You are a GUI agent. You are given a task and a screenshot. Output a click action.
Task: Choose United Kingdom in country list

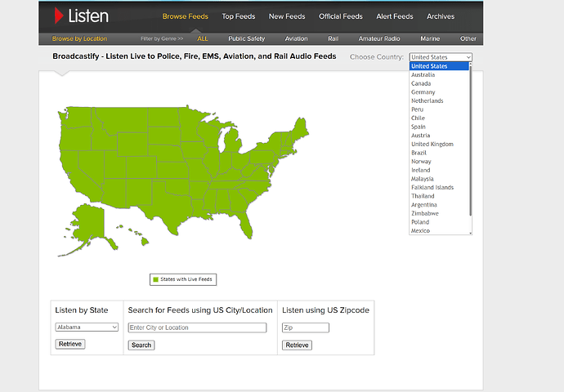pos(432,144)
